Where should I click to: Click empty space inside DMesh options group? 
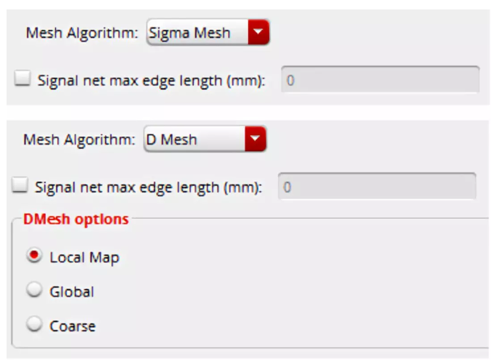click(x=300, y=287)
